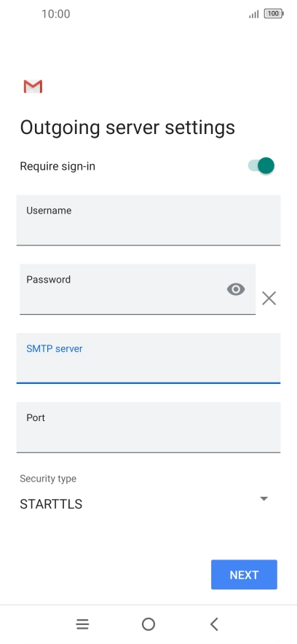This screenshot has height=644, width=297.
Task: Go to home screen via circle icon
Action: click(x=148, y=624)
